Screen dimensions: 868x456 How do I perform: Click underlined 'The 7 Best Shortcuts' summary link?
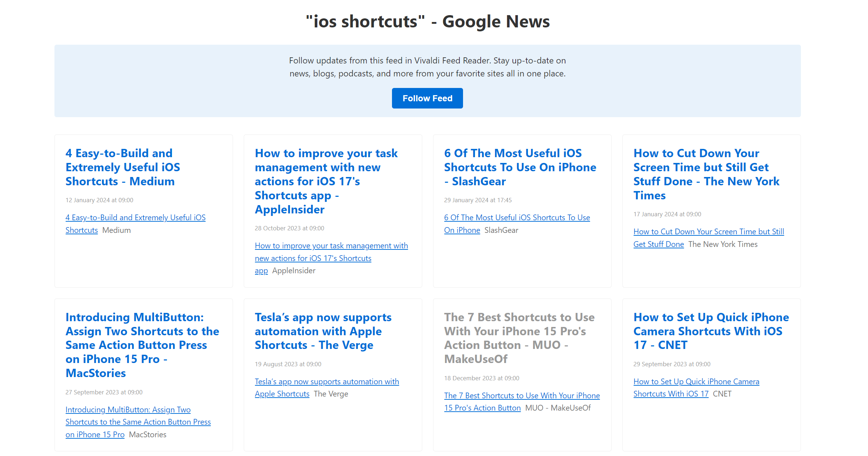521,396
